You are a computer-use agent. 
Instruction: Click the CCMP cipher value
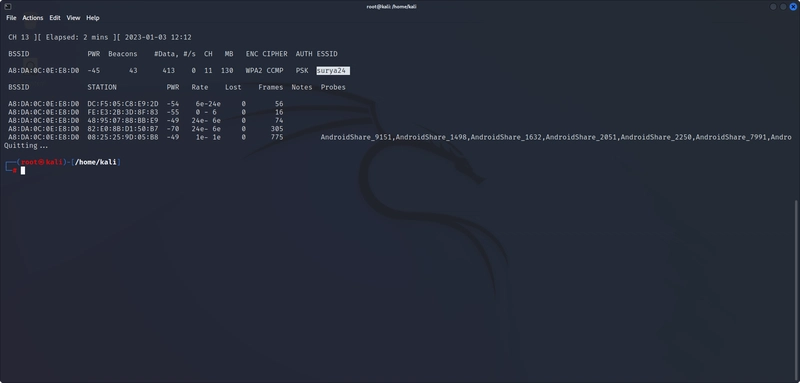275,70
